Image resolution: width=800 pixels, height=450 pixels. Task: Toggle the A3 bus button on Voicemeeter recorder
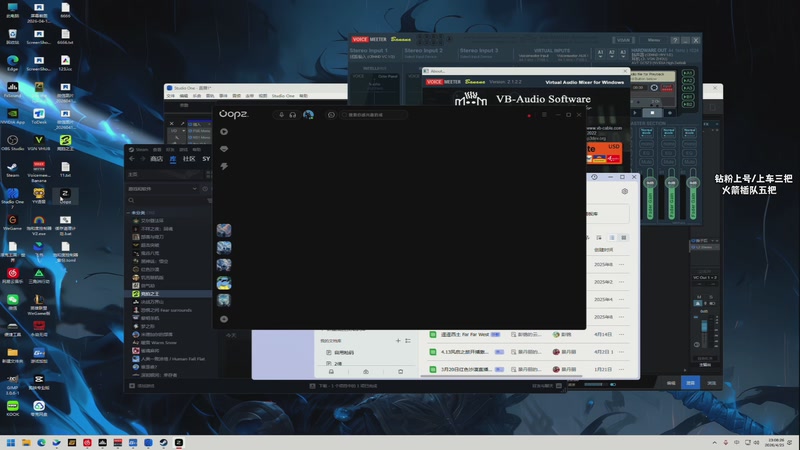point(688,88)
